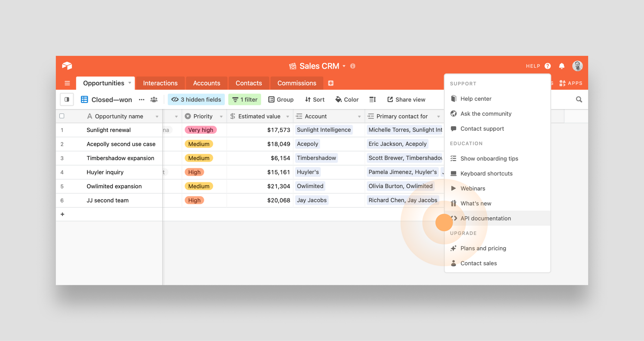
Task: Click the Account linked record icon
Action: [299, 116]
